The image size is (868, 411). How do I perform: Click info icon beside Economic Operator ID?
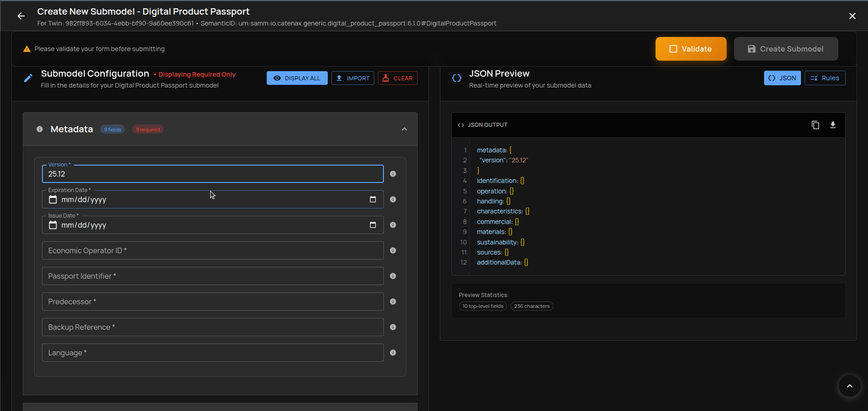pos(393,250)
